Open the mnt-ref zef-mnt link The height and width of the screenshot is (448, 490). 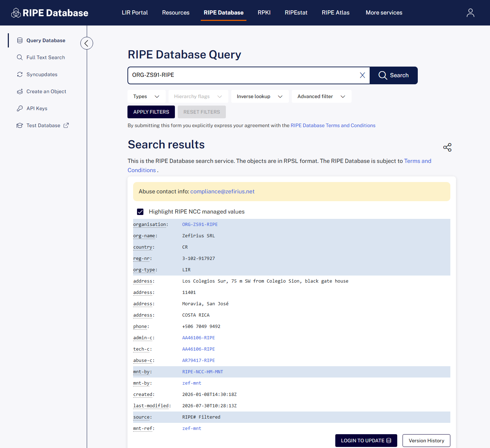click(192, 429)
